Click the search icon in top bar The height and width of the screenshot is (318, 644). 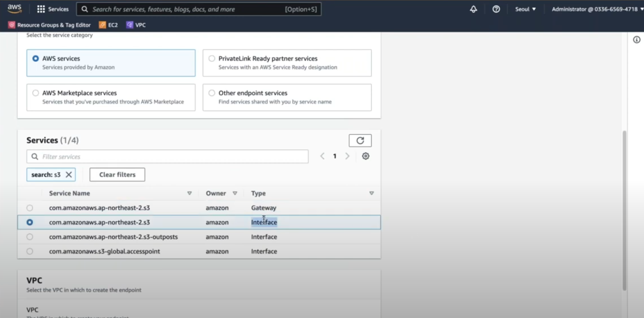pyautogui.click(x=85, y=9)
